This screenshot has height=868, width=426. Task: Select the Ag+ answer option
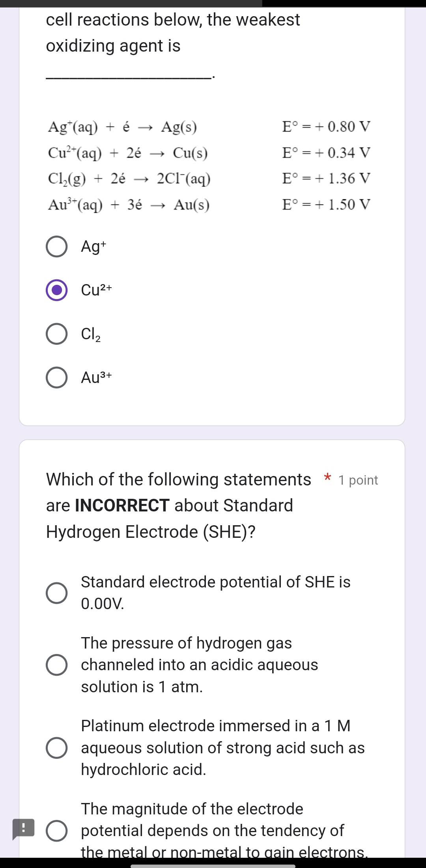(56, 246)
